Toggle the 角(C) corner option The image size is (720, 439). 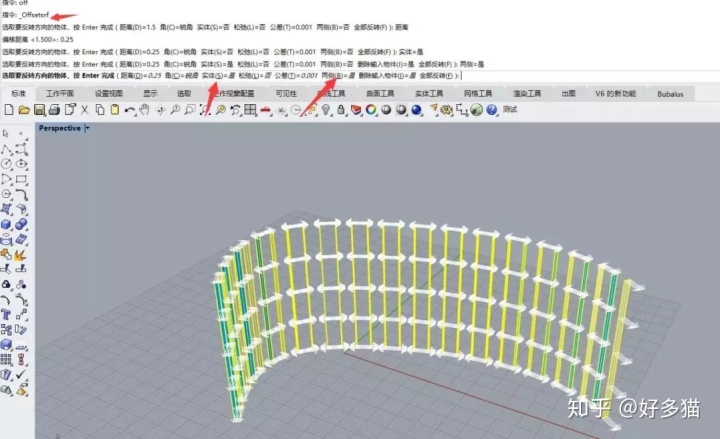coord(181,75)
